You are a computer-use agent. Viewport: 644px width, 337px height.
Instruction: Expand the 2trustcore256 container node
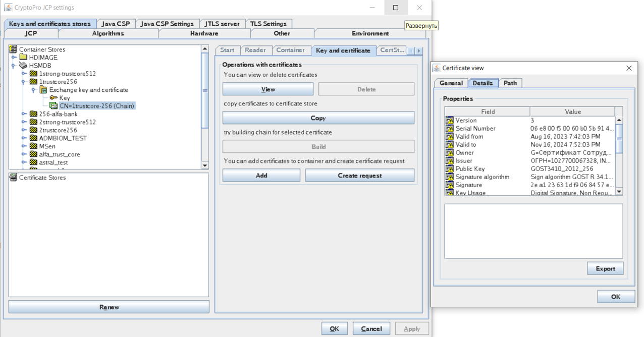(23, 130)
